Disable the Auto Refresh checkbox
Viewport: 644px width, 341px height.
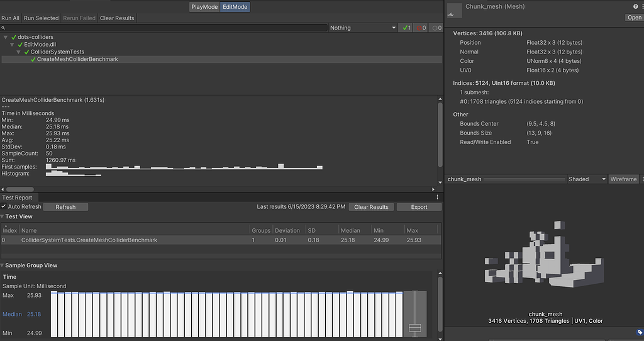(4, 206)
